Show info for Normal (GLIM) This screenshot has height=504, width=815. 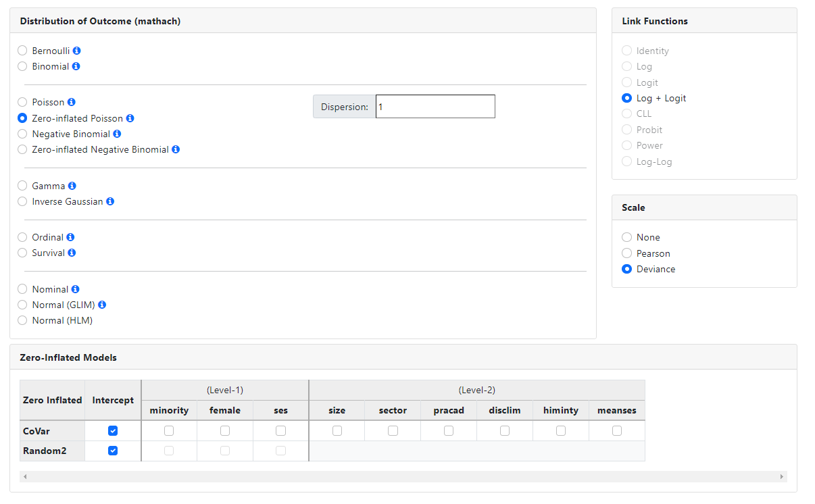tap(103, 305)
